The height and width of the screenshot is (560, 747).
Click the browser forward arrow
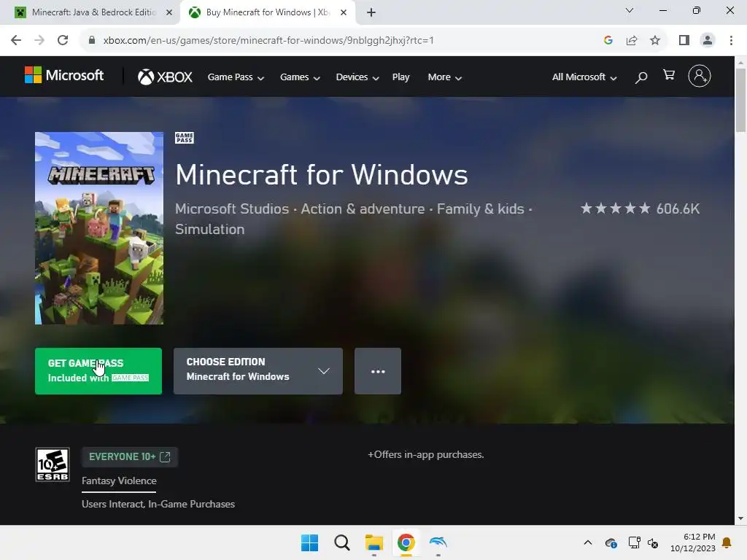[39, 40]
